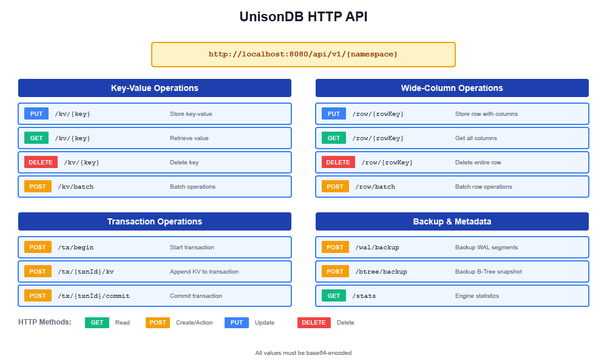The image size is (607, 364).
Task: Click the POST badge beside /kv/batch
Action: click(x=38, y=186)
